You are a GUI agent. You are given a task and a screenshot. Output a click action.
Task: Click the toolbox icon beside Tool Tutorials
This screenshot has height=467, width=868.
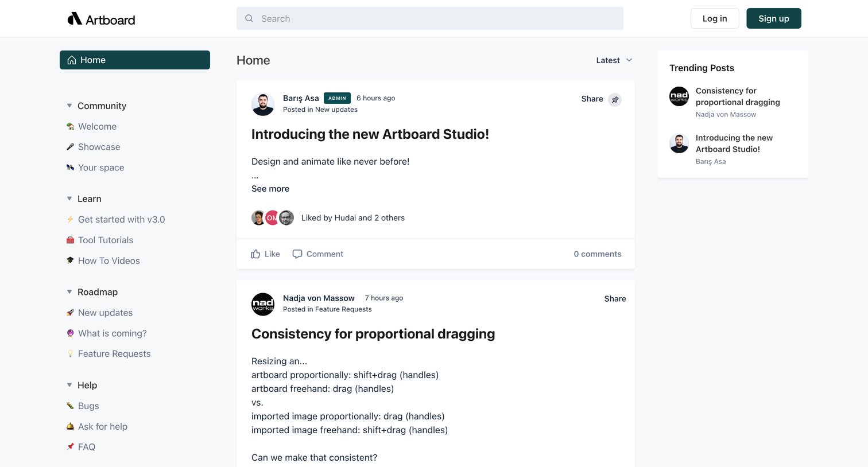point(70,240)
